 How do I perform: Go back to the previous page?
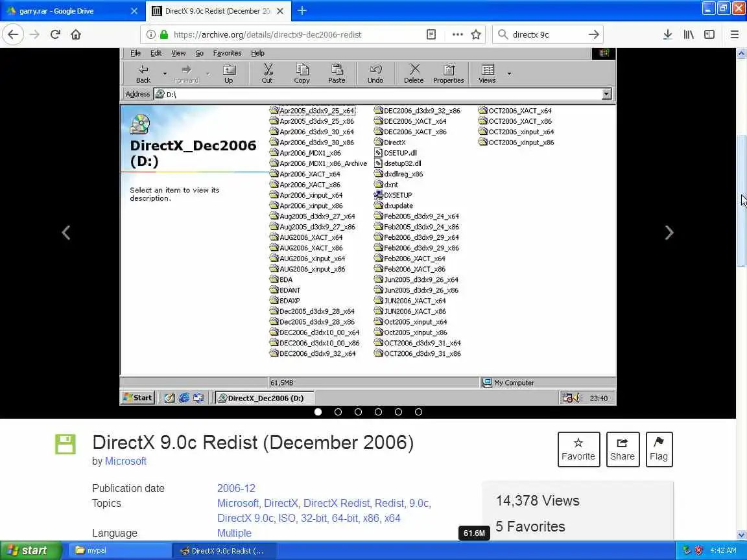point(13,34)
